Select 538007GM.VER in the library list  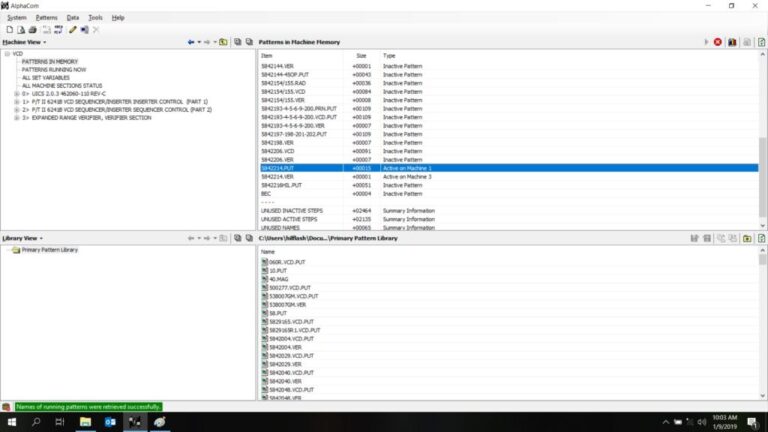[287, 305]
